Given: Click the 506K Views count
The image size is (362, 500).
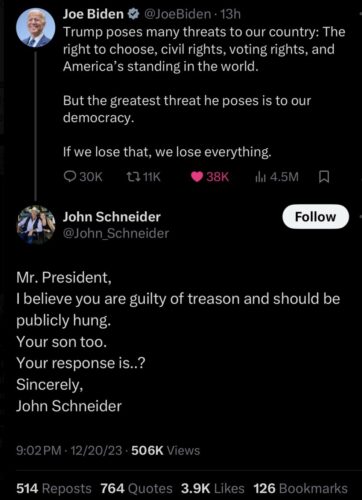Looking at the screenshot, I should [x=166, y=450].
